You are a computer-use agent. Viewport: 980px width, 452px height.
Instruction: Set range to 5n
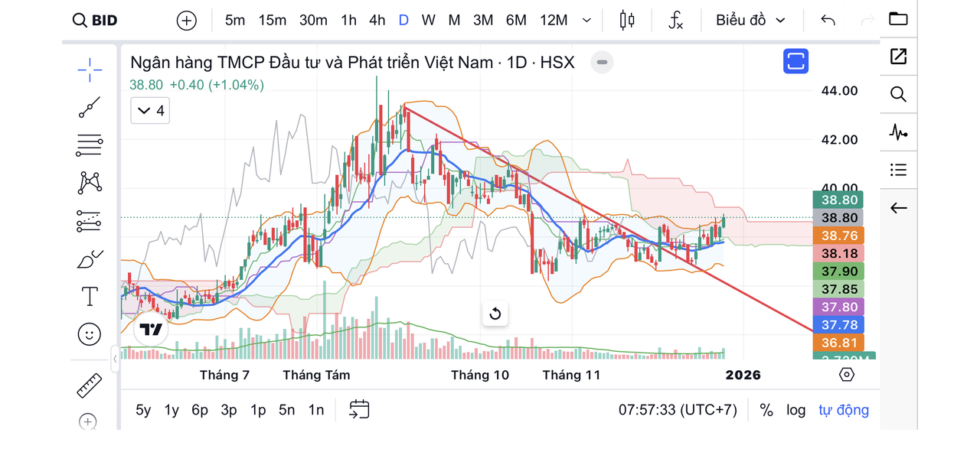pyautogui.click(x=287, y=410)
